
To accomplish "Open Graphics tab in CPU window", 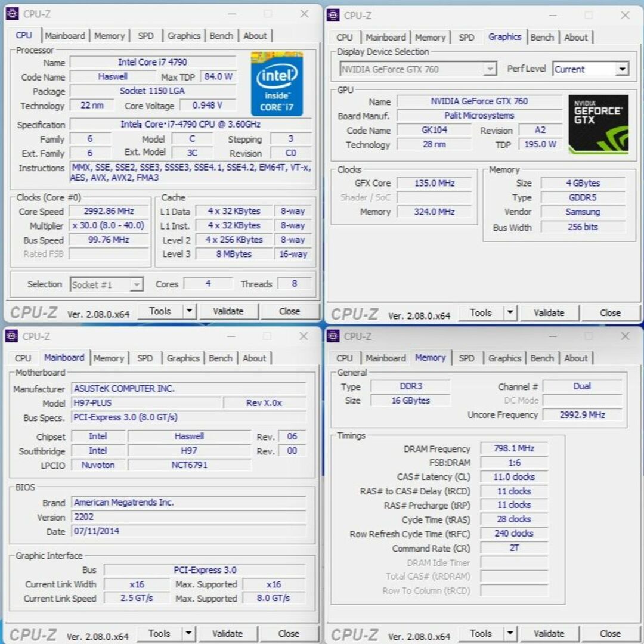I will coord(184,36).
